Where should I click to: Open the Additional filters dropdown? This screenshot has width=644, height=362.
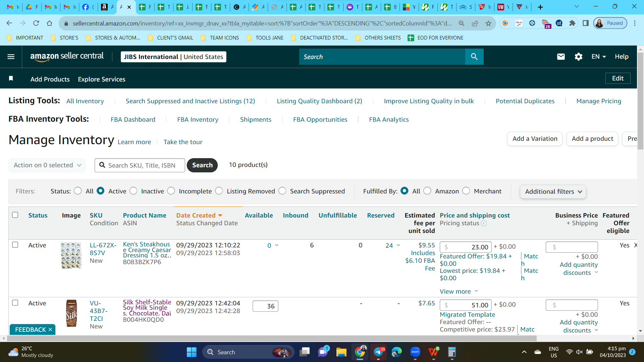click(x=553, y=192)
